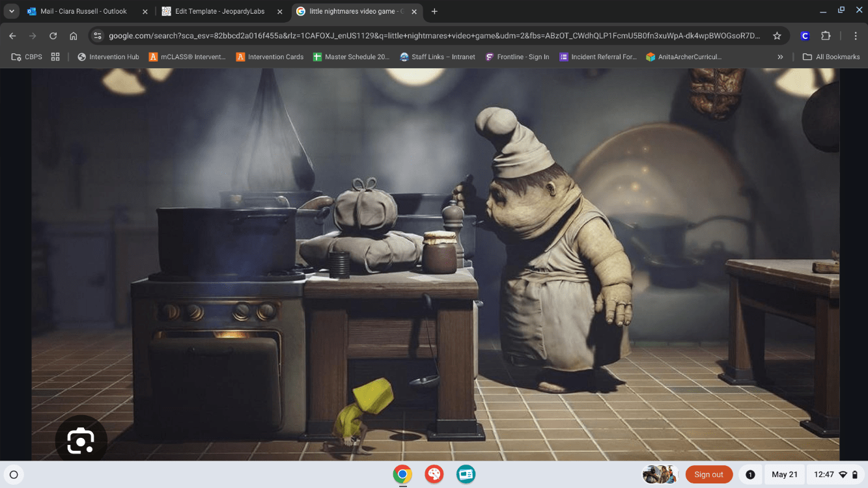Open the AnitaArcherCurriculum bookmark

[684, 57]
